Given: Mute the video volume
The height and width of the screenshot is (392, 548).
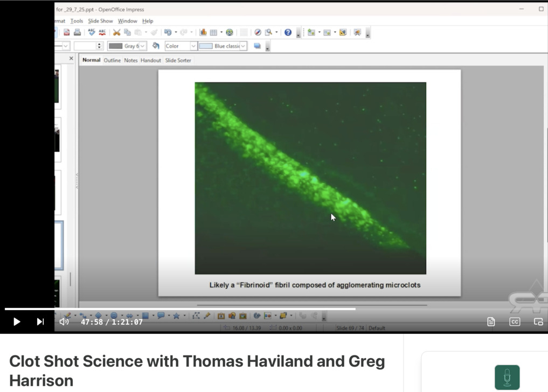Looking at the screenshot, I should tap(64, 321).
